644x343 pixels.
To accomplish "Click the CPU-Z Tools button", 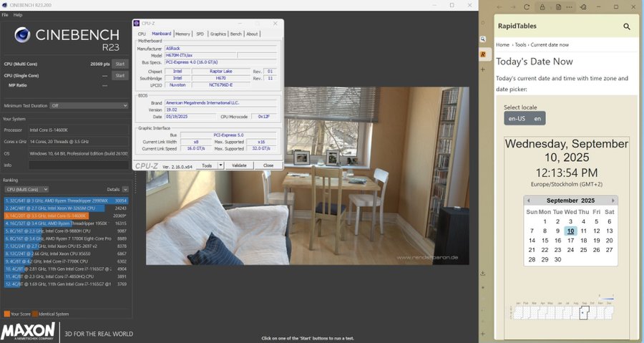I will pyautogui.click(x=207, y=165).
